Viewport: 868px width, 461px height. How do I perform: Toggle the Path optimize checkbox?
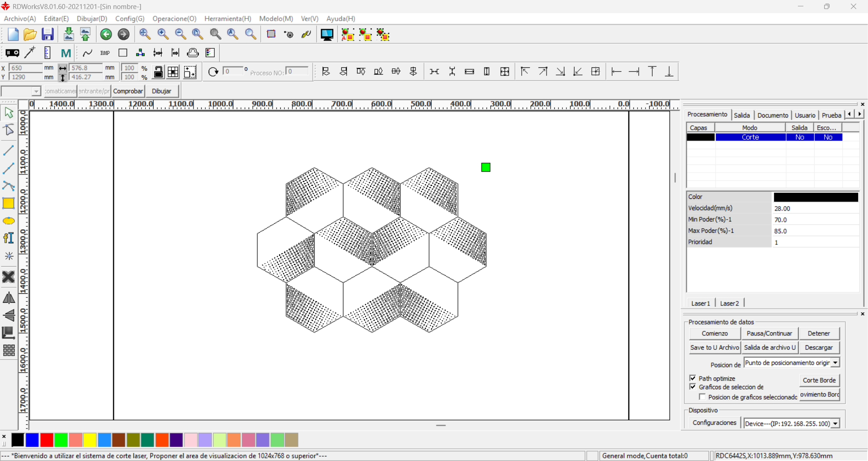click(693, 378)
